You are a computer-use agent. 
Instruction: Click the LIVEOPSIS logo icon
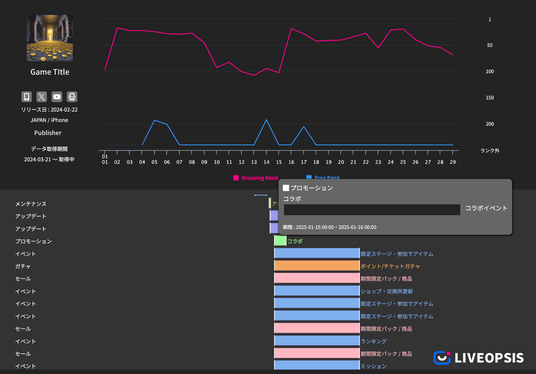click(442, 358)
